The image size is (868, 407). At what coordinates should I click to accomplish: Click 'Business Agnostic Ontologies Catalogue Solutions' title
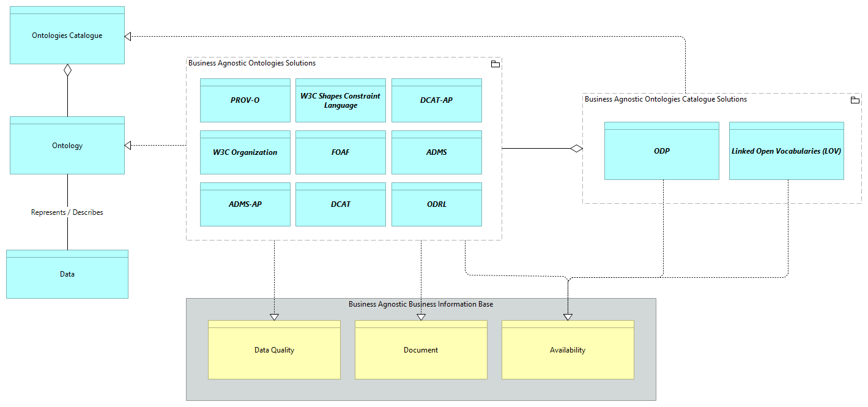(666, 99)
